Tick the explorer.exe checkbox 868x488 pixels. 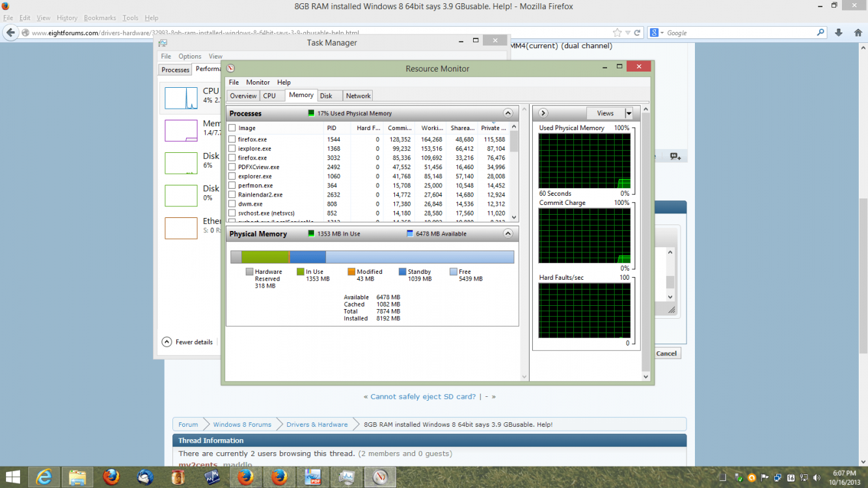point(232,176)
